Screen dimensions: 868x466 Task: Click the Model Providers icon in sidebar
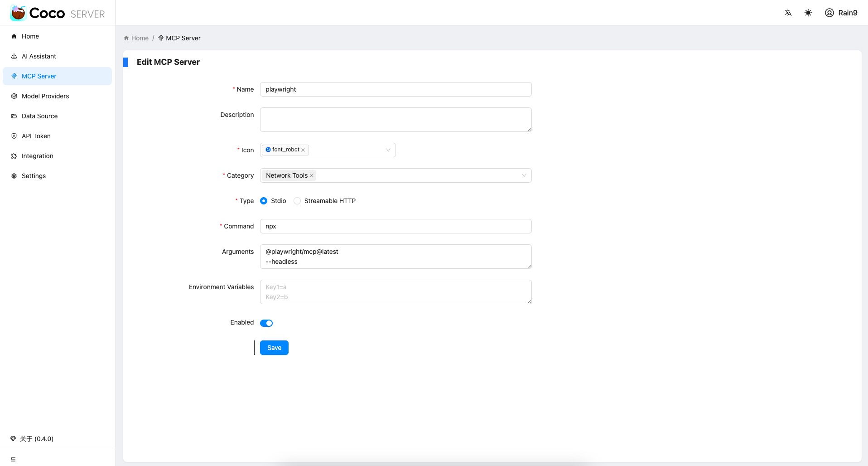[14, 96]
